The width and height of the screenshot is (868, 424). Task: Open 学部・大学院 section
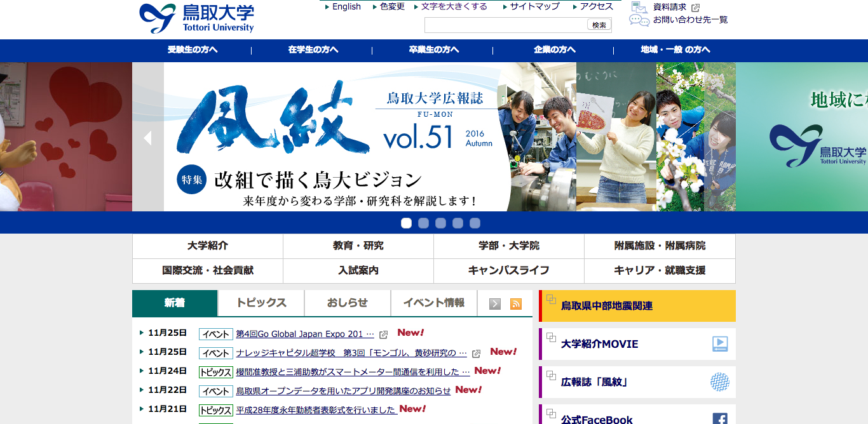pyautogui.click(x=509, y=246)
